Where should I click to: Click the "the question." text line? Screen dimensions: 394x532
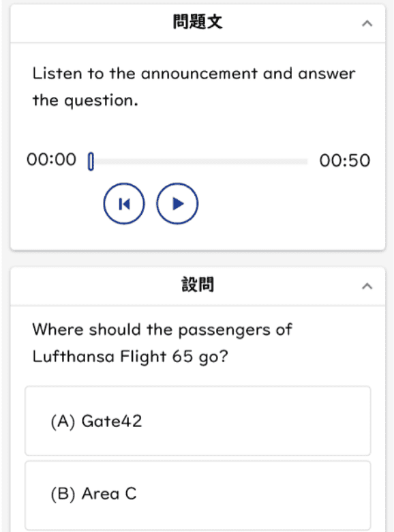click(x=85, y=101)
